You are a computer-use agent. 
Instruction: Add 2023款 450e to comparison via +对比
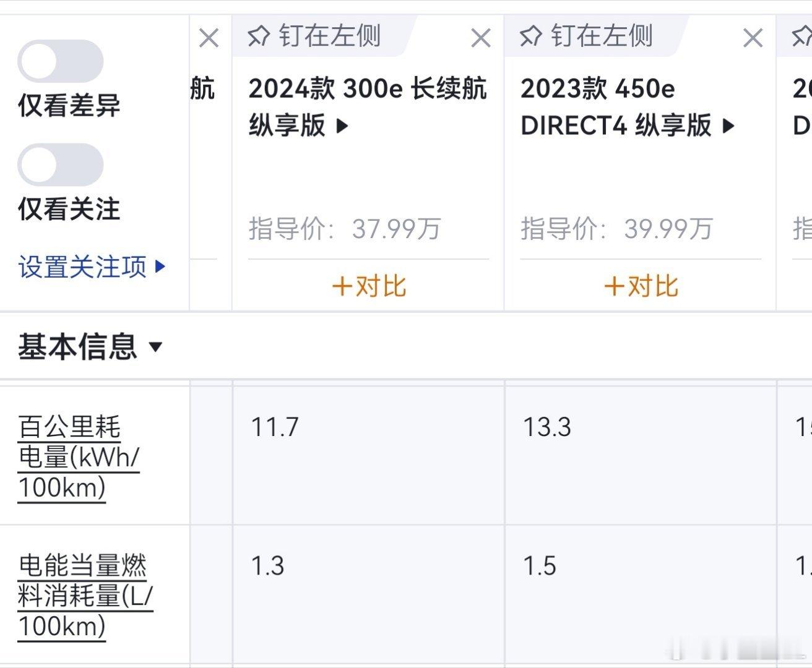click(x=641, y=286)
